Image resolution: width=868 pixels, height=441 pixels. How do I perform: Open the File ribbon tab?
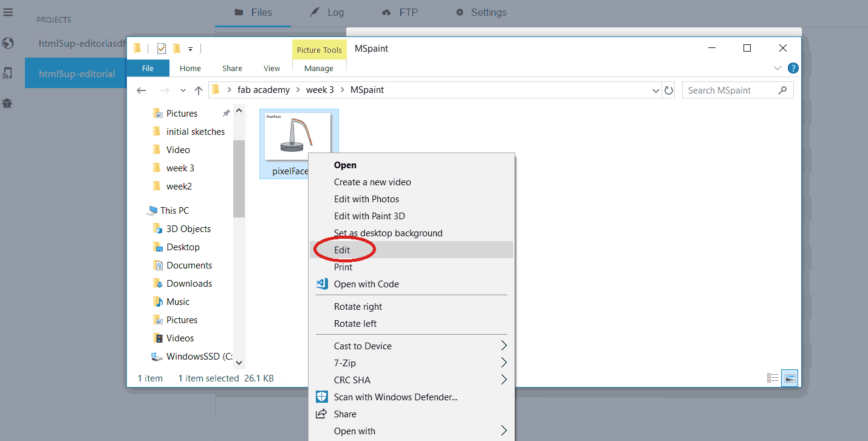pos(148,69)
